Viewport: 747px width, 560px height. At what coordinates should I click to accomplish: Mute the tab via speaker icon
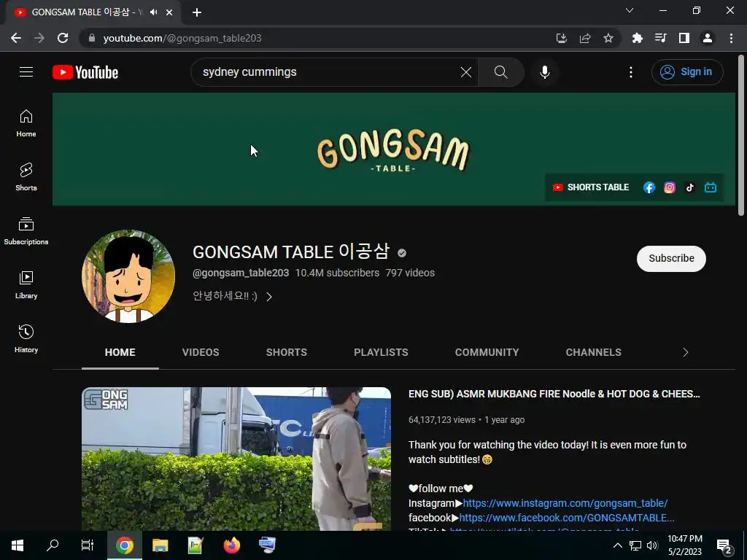tap(153, 12)
